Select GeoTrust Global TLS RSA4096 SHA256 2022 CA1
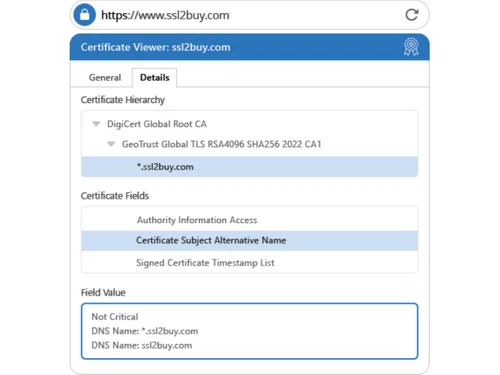 click(221, 144)
